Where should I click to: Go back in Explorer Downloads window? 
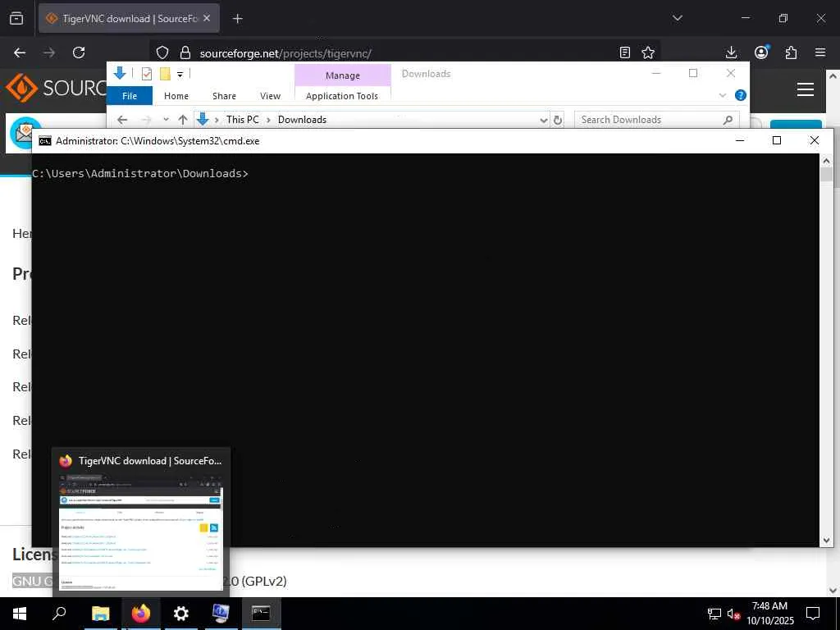click(122, 120)
